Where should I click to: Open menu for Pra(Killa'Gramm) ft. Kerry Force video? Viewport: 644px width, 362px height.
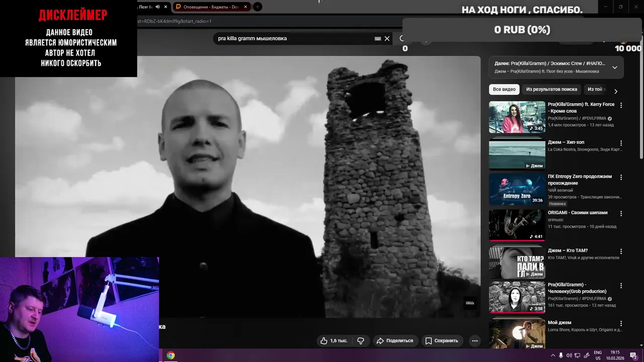(621, 106)
